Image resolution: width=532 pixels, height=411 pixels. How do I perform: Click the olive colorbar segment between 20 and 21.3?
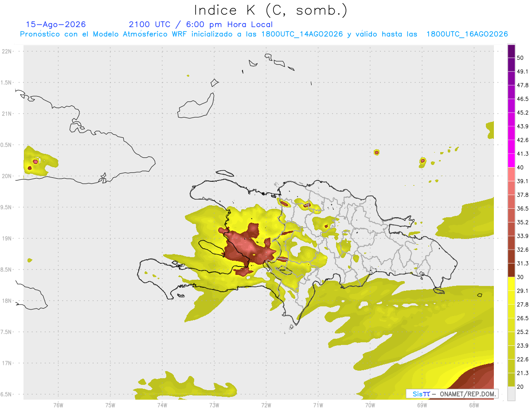coord(511,380)
